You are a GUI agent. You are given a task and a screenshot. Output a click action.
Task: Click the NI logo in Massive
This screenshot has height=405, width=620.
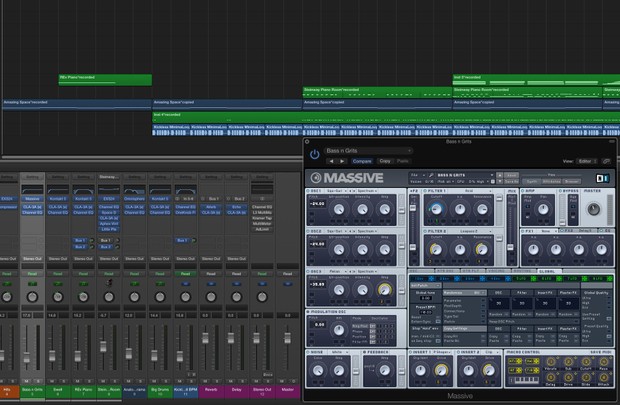(602, 178)
